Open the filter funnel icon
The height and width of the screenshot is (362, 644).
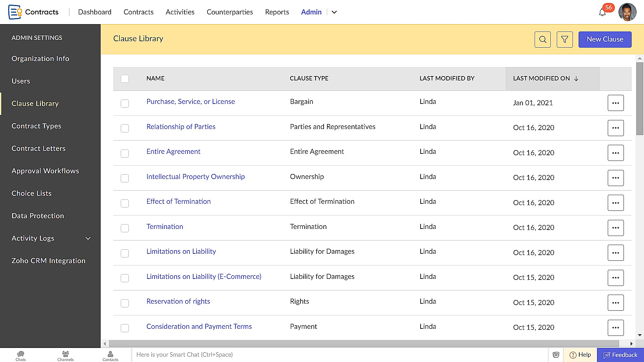[x=565, y=40]
